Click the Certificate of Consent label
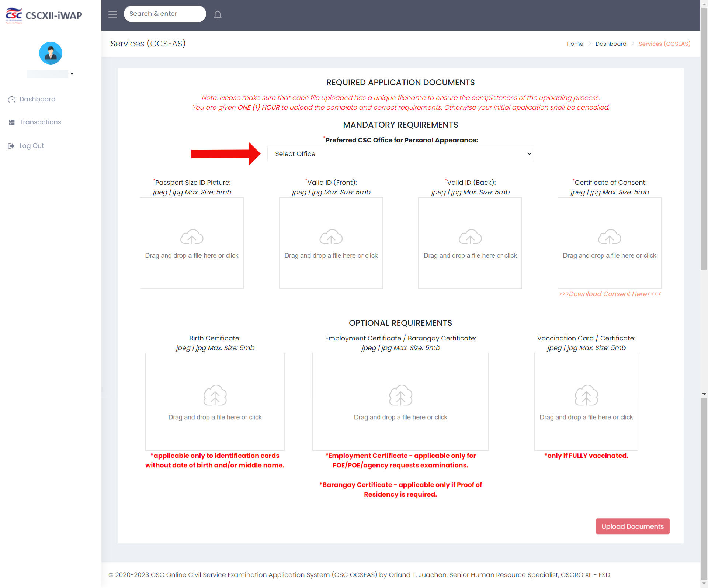708x588 pixels. [610, 182]
